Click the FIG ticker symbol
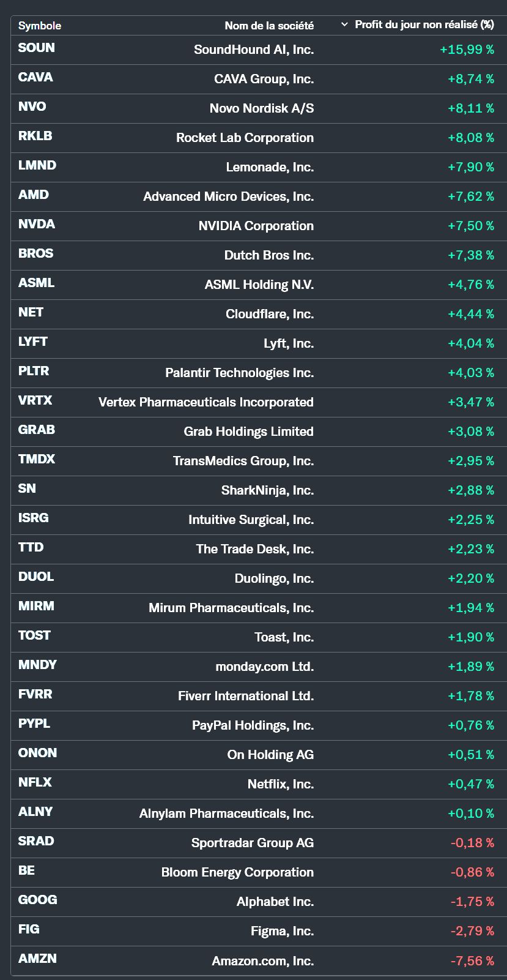The height and width of the screenshot is (980, 507). (x=29, y=929)
